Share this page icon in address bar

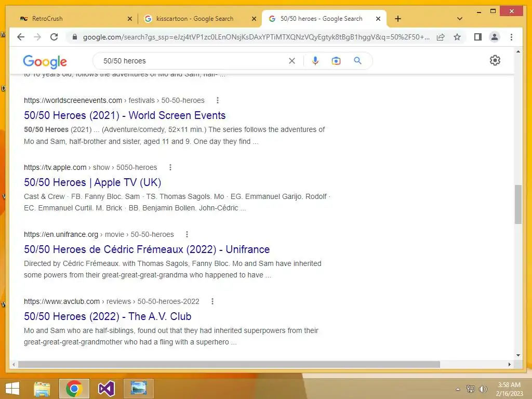[x=441, y=37]
